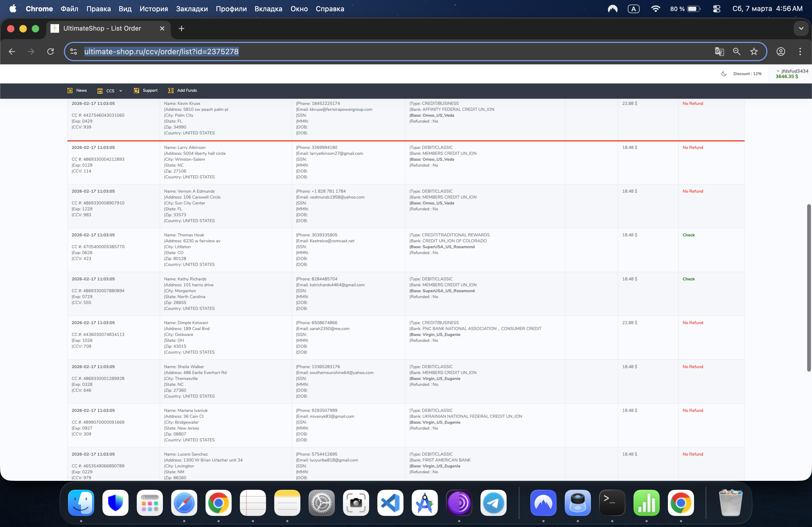The width and height of the screenshot is (812, 527).
Task: Click the page's vertical scrollbar thumb
Action: click(809, 288)
